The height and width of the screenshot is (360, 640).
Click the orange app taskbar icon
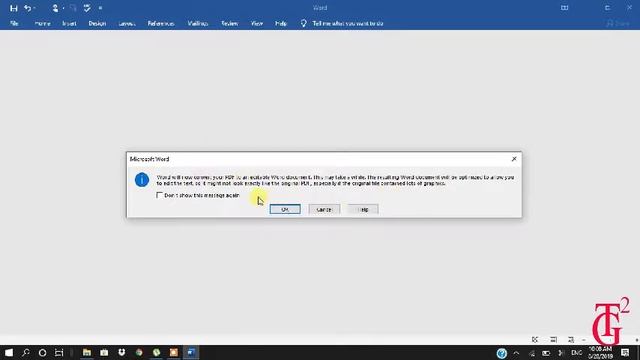tap(174, 353)
